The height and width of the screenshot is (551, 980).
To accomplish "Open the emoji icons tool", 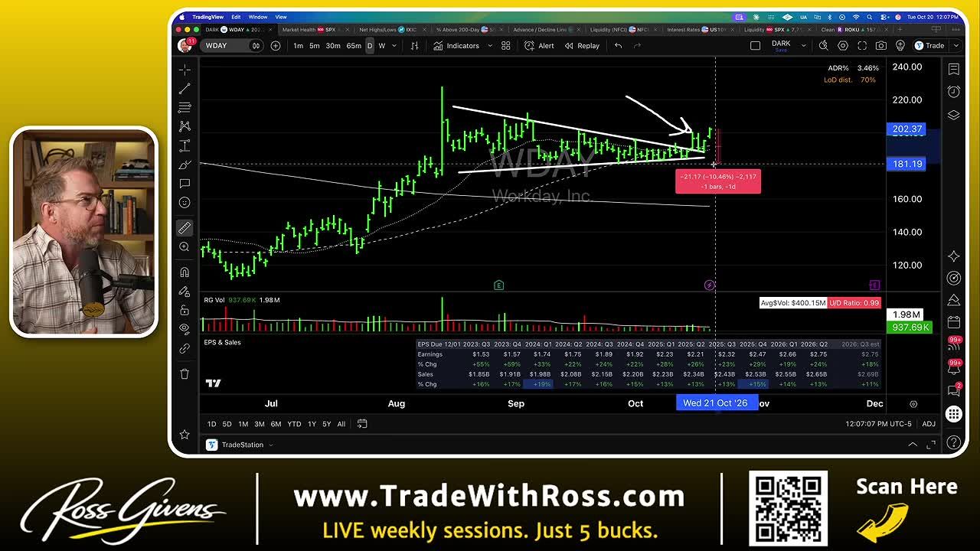I will click(x=185, y=203).
